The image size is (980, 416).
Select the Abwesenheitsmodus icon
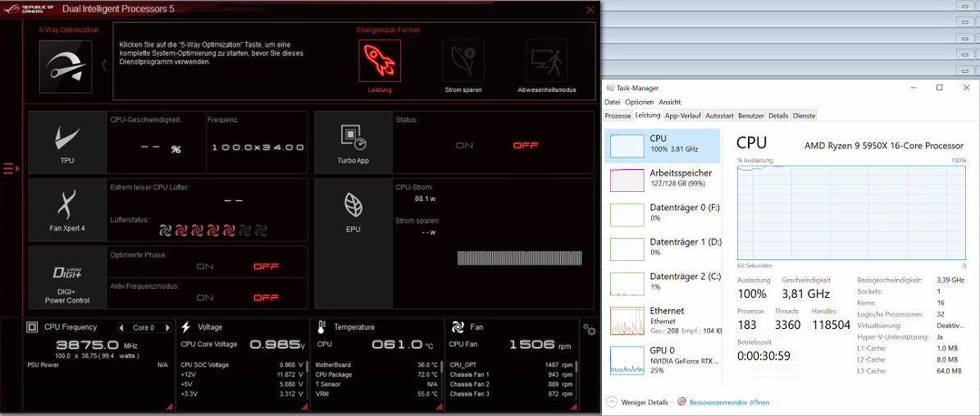[547, 61]
